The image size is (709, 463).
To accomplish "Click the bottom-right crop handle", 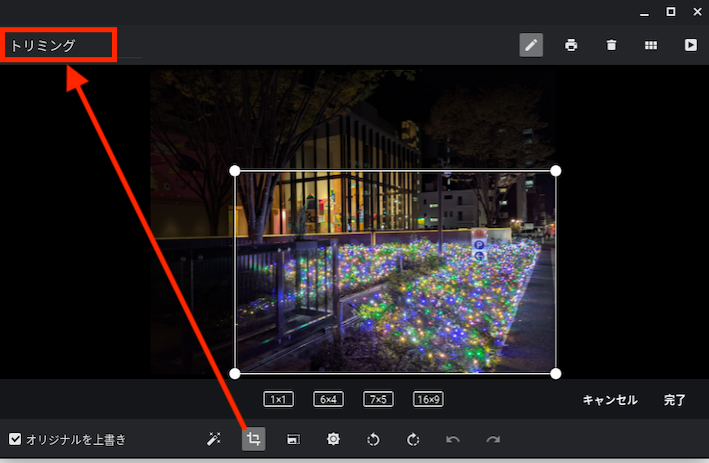I will [x=556, y=373].
